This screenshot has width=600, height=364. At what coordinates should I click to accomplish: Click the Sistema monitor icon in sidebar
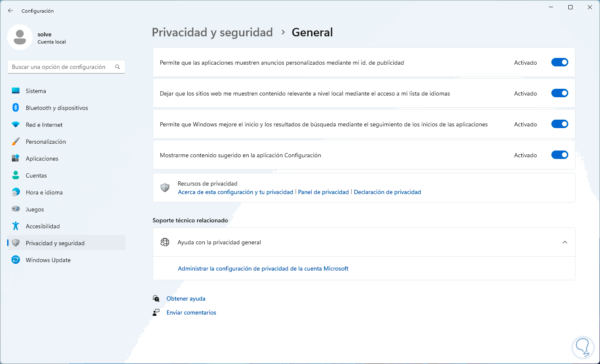(x=16, y=91)
